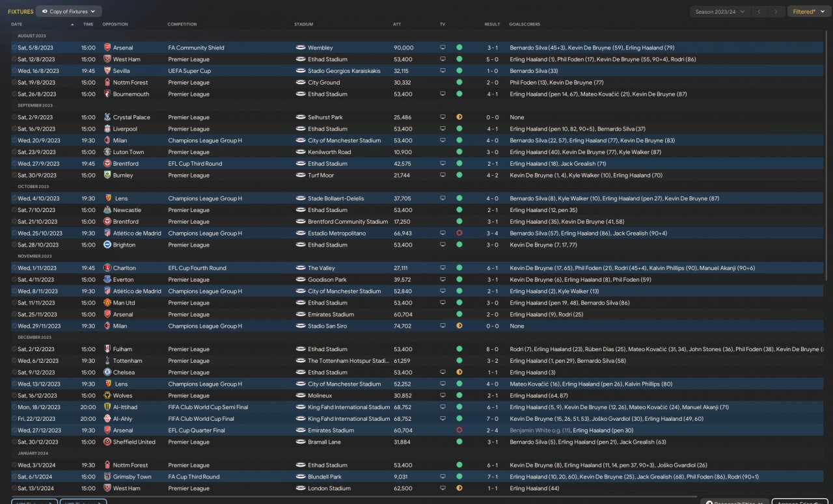The image size is (833, 504).
Task: Click the green win indicator for Fulham 8-0
Action: [x=459, y=349]
